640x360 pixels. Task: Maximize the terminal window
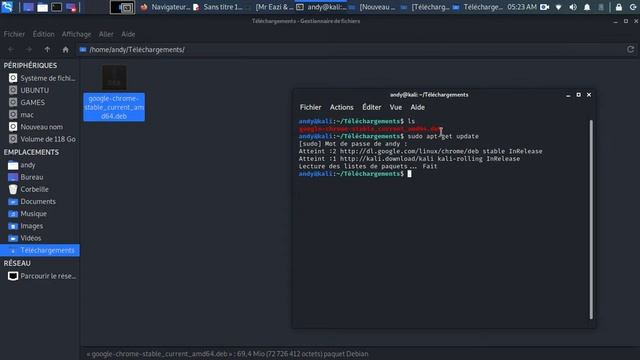pos(578,95)
